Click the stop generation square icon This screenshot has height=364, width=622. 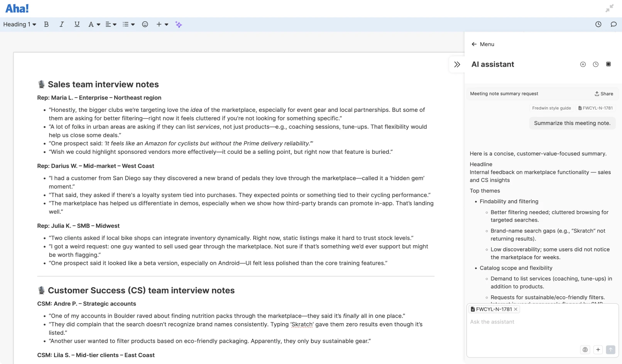click(x=608, y=64)
